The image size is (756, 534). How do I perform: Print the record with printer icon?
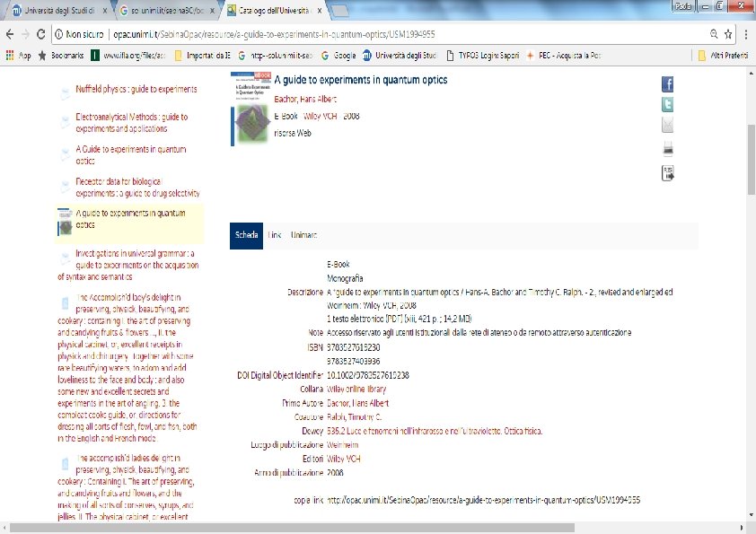[668, 149]
